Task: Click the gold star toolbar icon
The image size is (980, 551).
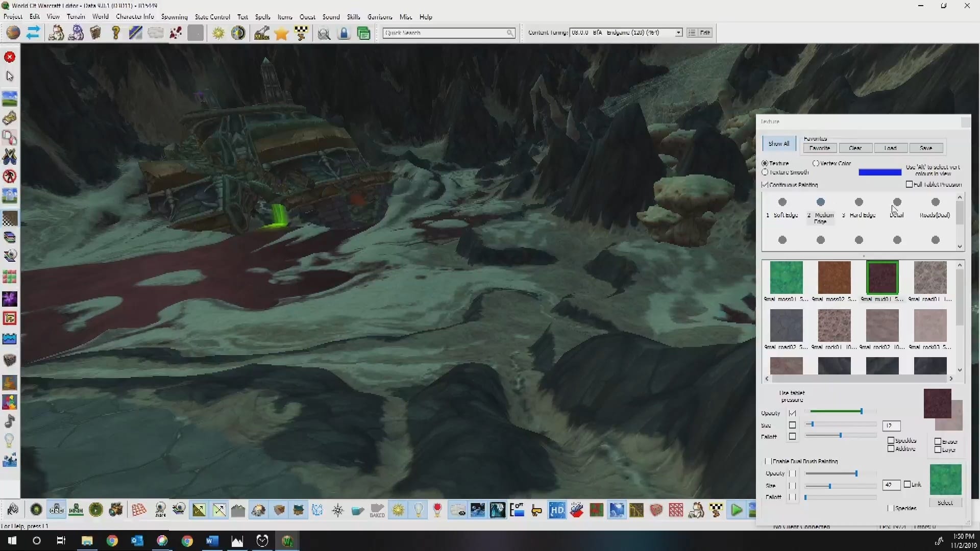Action: click(281, 33)
